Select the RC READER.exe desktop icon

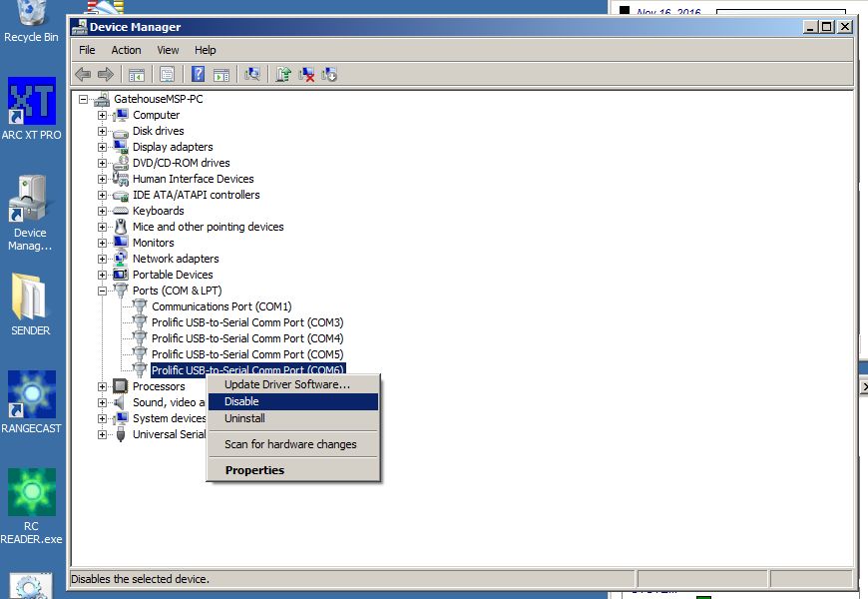tap(31, 507)
